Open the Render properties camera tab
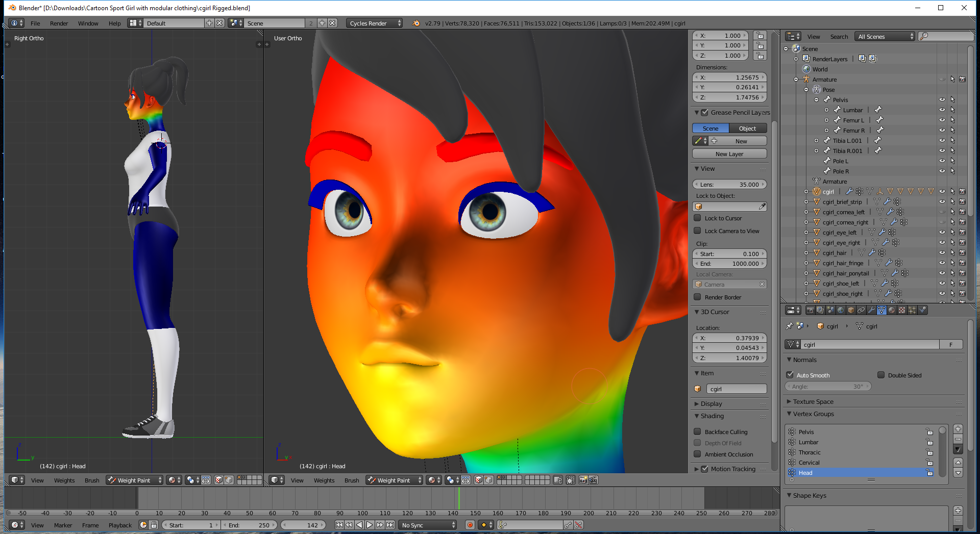Viewport: 980px width, 534px height. 810,310
